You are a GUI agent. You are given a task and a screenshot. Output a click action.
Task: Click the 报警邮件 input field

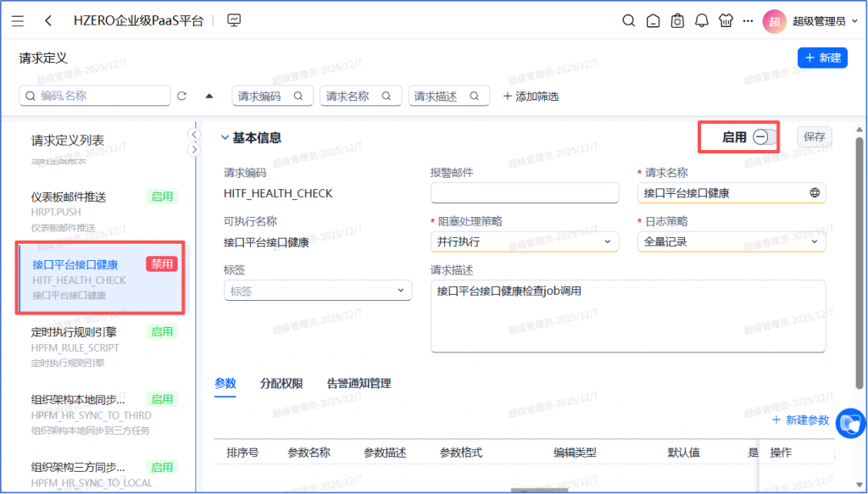pyautogui.click(x=525, y=193)
